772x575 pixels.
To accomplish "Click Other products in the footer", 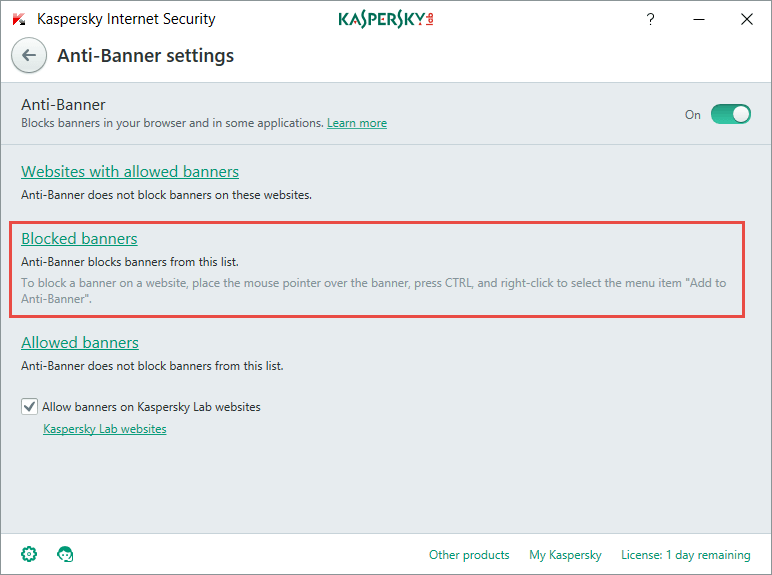I will (x=469, y=555).
